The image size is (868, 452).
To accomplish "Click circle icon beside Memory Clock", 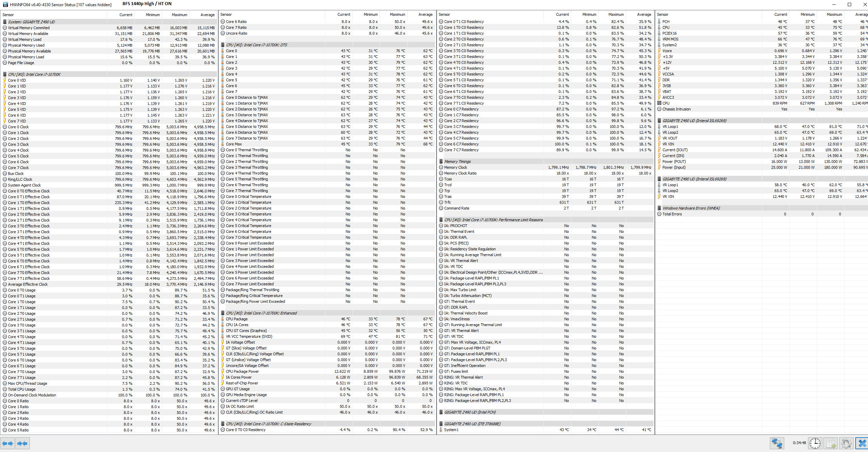I will click(x=441, y=167).
